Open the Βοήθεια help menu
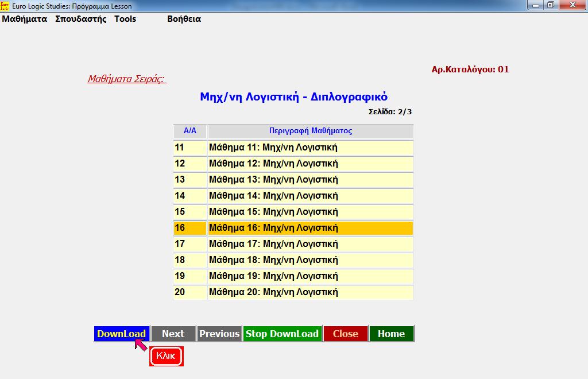The image size is (588, 379). (x=184, y=19)
